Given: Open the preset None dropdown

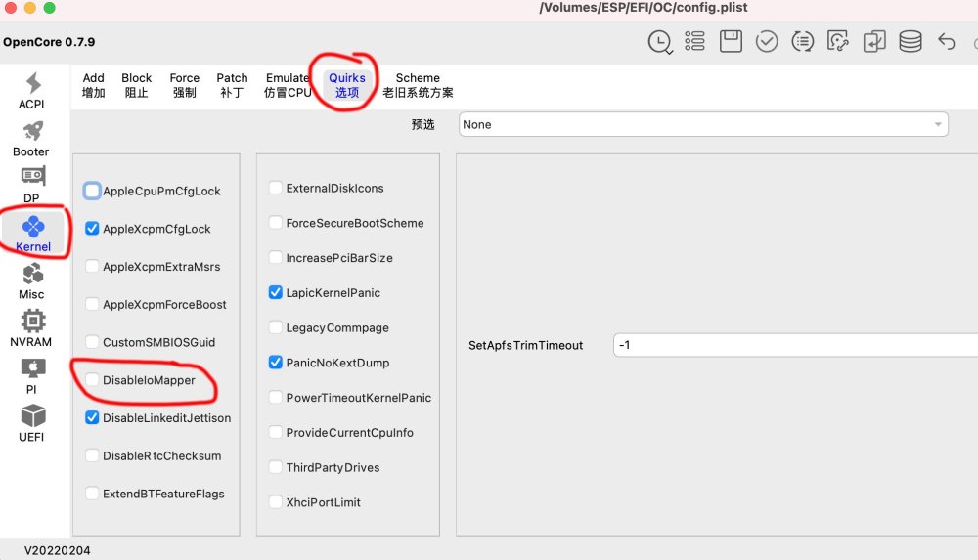Looking at the screenshot, I should point(703,124).
